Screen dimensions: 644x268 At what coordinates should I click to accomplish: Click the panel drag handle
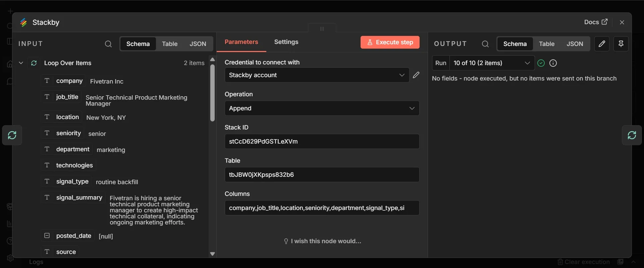(x=322, y=29)
